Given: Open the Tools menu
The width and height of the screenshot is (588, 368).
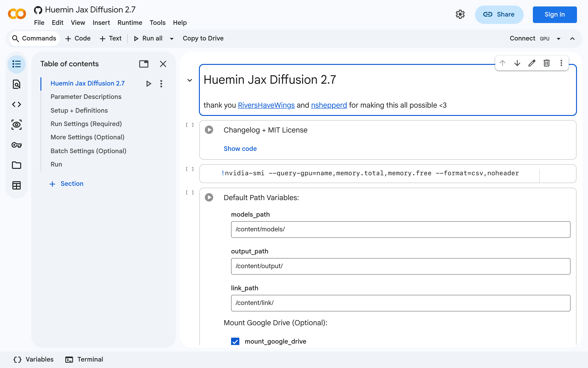Looking at the screenshot, I should coord(157,23).
